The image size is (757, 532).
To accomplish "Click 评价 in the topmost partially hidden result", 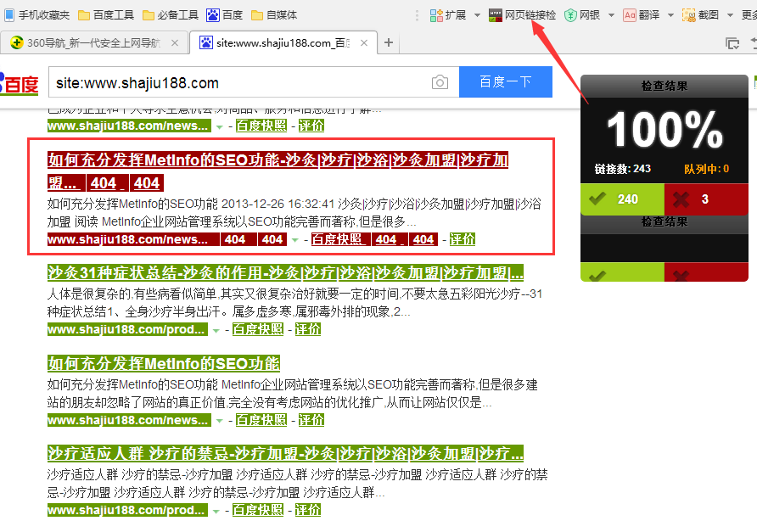I will click(311, 126).
